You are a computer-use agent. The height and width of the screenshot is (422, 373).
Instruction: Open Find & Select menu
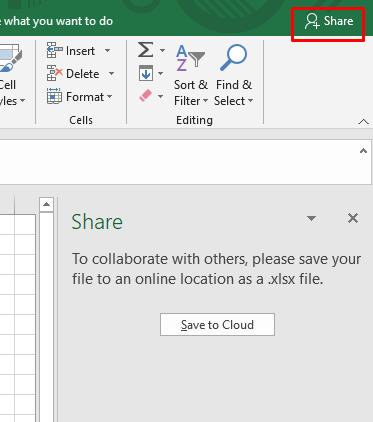[x=233, y=75]
